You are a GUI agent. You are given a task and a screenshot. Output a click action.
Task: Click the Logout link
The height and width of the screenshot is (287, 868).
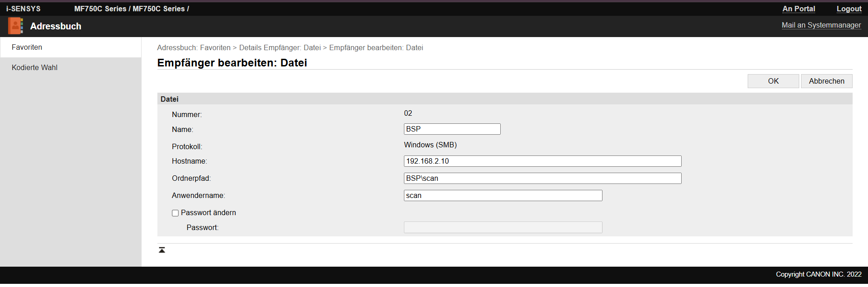849,9
